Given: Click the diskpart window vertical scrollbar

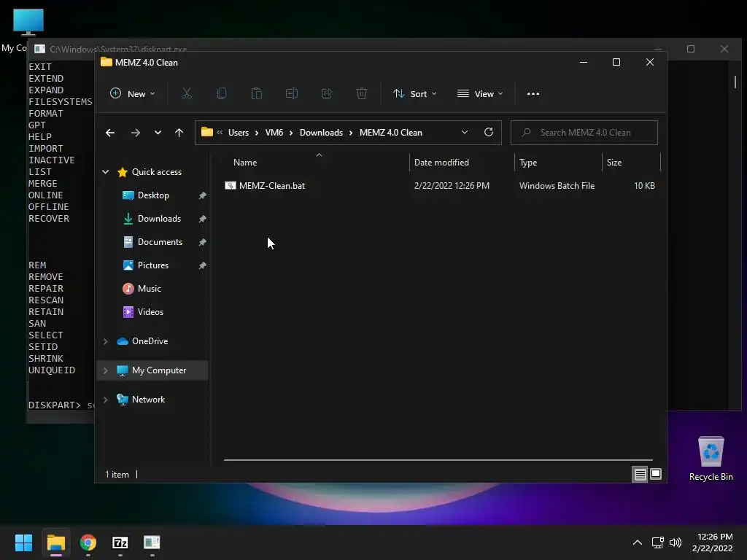Looking at the screenshot, I should coord(735,82).
